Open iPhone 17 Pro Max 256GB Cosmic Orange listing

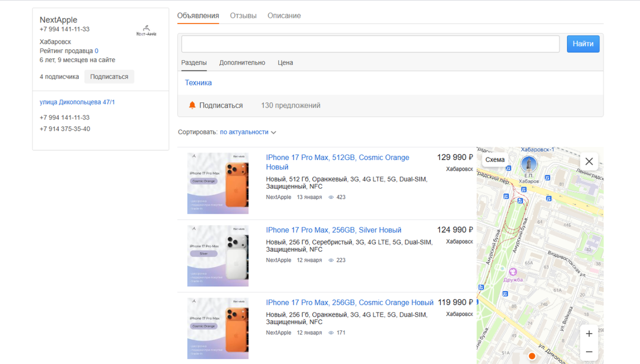click(x=349, y=302)
